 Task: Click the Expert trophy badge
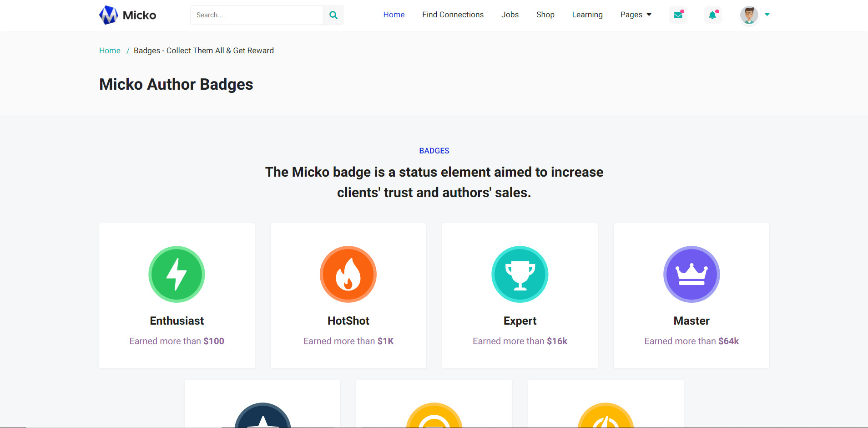coord(520,274)
